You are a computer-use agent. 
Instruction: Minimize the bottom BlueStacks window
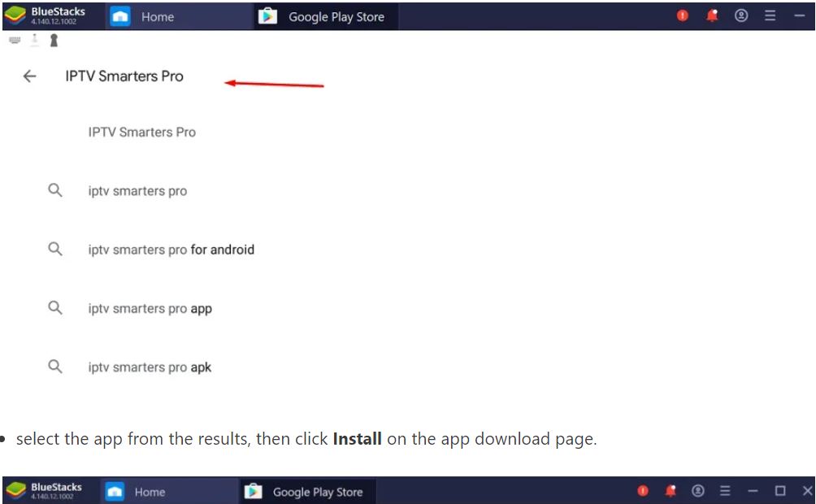pos(753,490)
